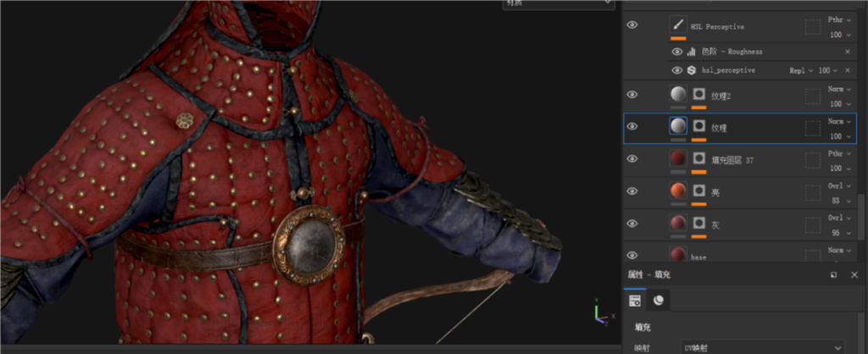
Task: Hide the 填充图层 37 layer
Action: [632, 158]
